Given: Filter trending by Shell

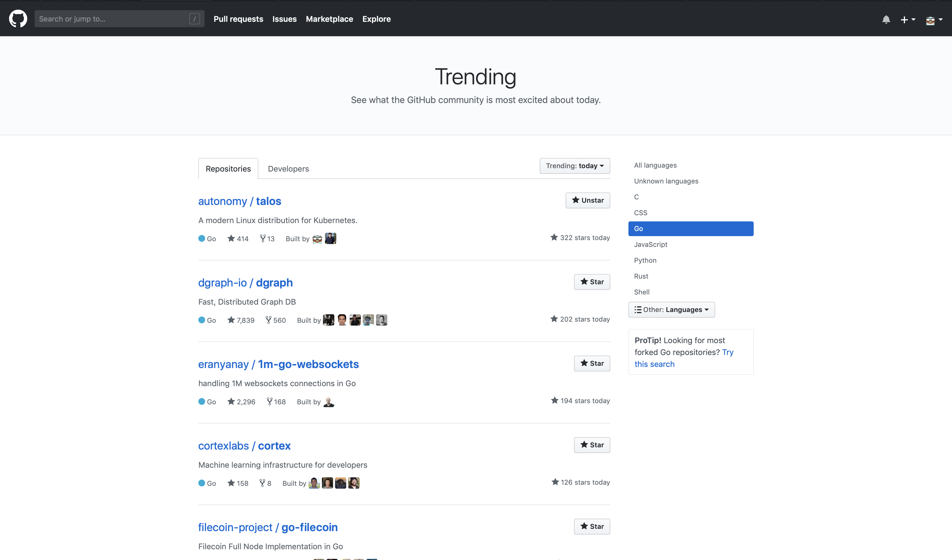Looking at the screenshot, I should 690,292.
